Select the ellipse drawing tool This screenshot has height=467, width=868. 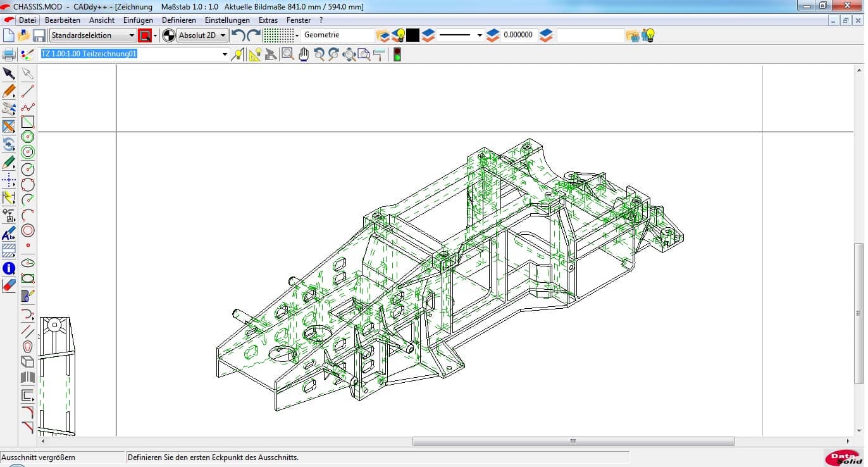[28, 263]
